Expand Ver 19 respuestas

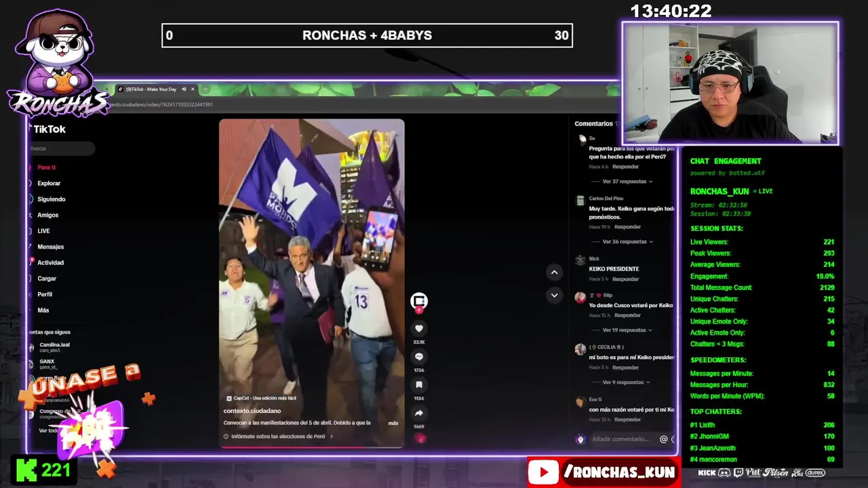pyautogui.click(x=627, y=330)
